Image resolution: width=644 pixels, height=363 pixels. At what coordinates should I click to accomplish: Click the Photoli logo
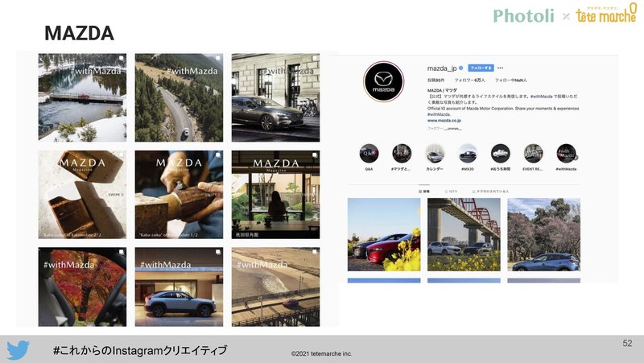pyautogui.click(x=524, y=16)
